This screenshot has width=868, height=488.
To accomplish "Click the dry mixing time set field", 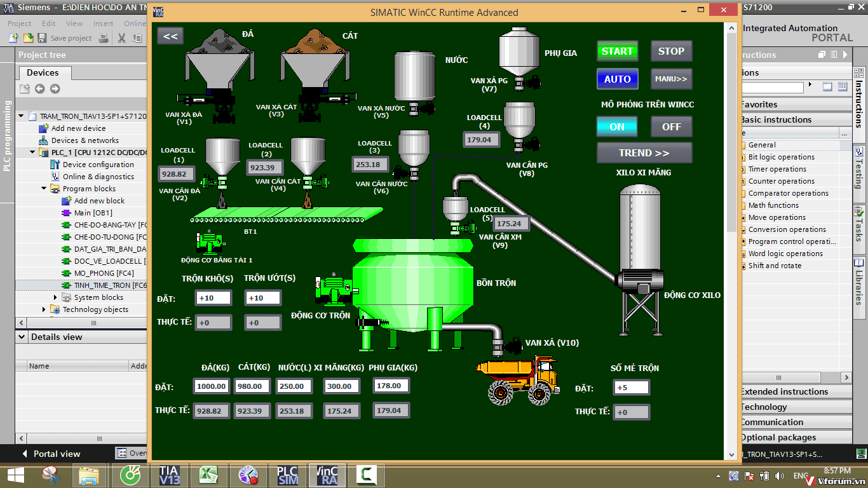I will [x=214, y=298].
